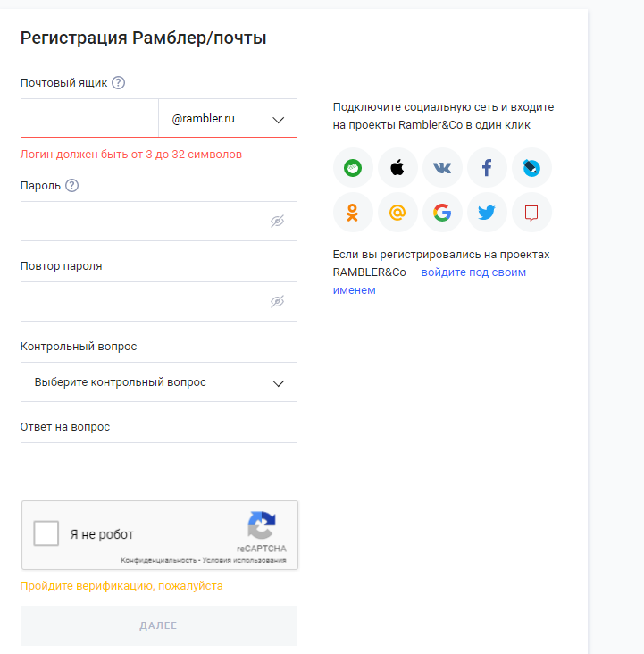
Task: Open the @rambler.ru domain dropdown
Action: (x=228, y=119)
